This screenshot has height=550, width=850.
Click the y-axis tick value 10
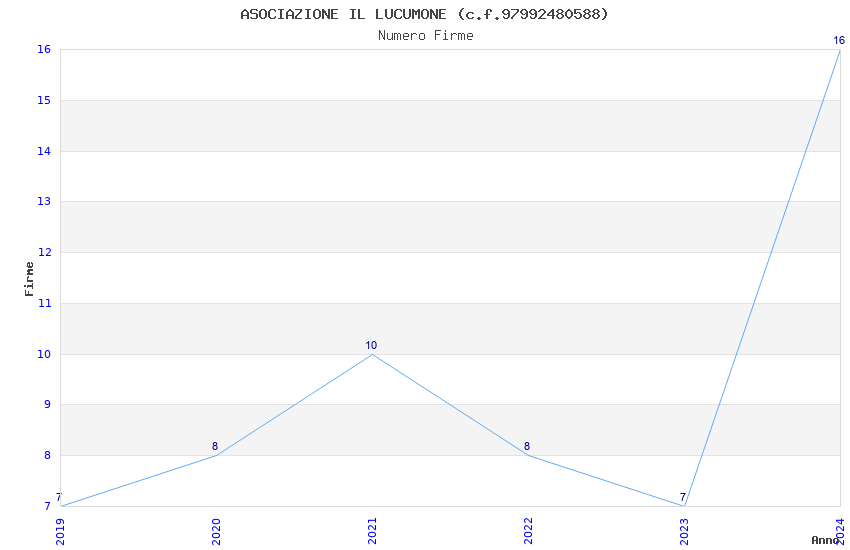pyautogui.click(x=44, y=354)
